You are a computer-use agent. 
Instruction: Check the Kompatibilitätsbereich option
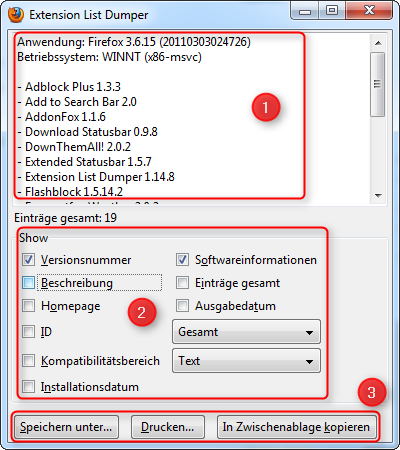tap(28, 361)
